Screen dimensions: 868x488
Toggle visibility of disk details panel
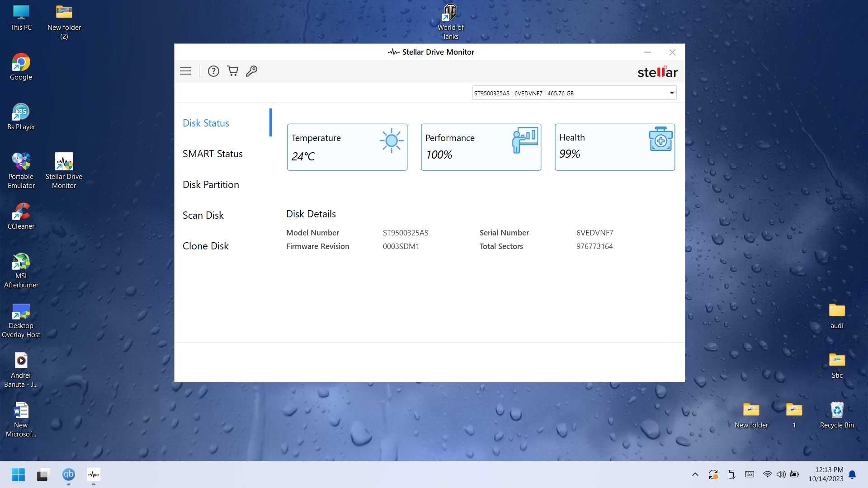(x=185, y=71)
